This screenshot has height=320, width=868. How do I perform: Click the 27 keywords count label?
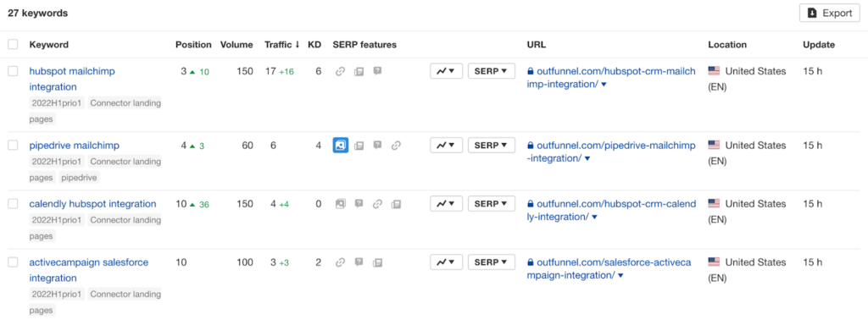click(x=37, y=14)
